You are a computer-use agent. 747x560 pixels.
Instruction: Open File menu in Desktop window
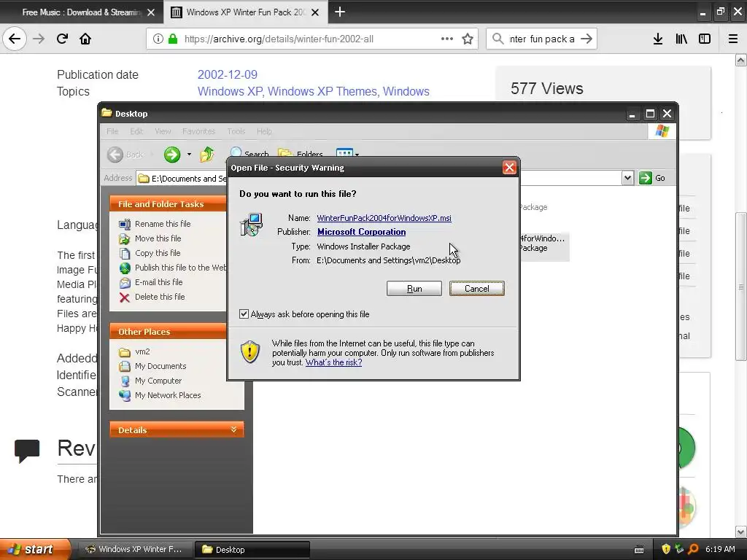coord(112,131)
